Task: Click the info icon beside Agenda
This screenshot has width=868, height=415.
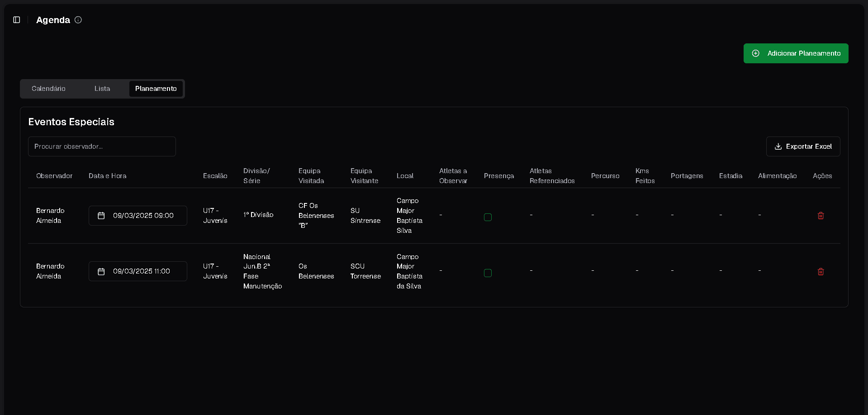Action: pos(78,20)
